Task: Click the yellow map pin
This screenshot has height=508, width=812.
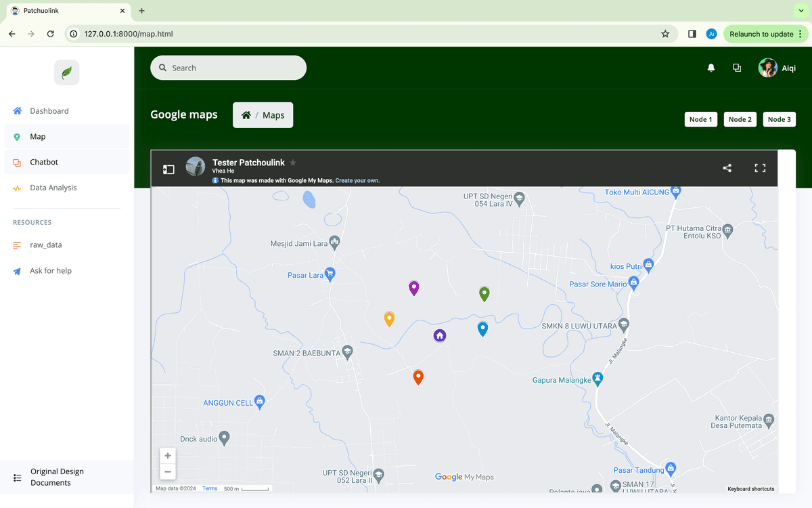Action: pyautogui.click(x=389, y=318)
